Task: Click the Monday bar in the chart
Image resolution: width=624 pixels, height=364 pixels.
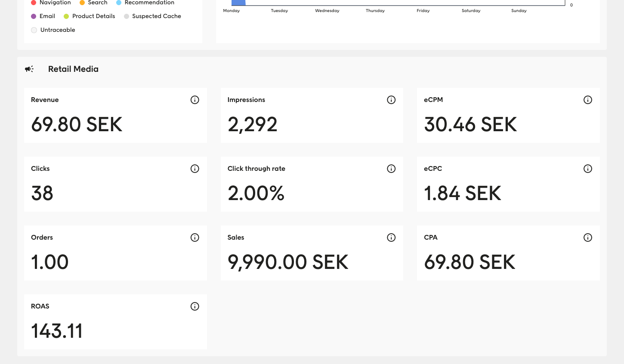Action: (x=239, y=3)
